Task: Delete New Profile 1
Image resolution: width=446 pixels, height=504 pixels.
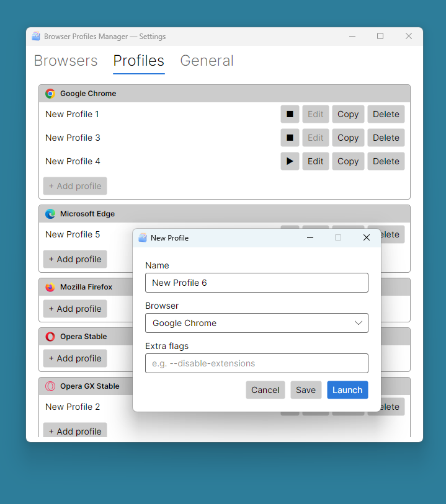Action: click(x=386, y=114)
